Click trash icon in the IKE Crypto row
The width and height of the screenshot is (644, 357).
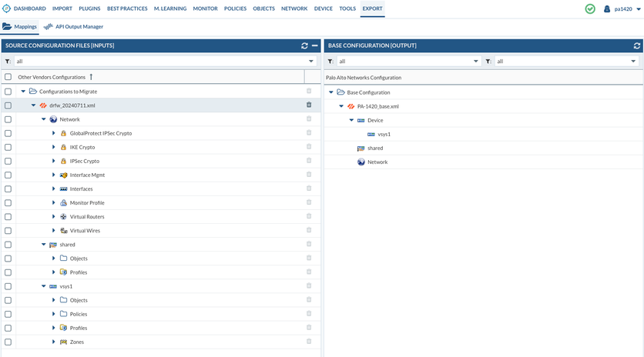tap(309, 147)
